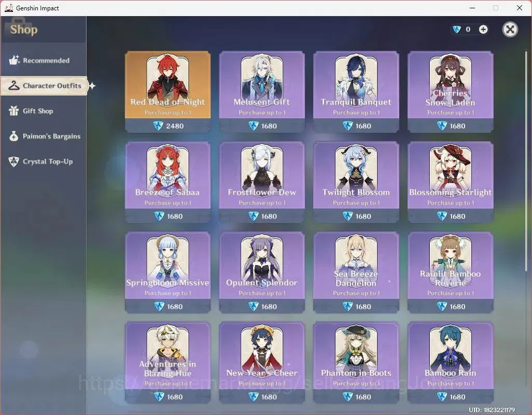Viewport: 532px width, 415px height.
Task: Click the crystal icon beside Blossoming Starlight price
Action: tap(442, 216)
